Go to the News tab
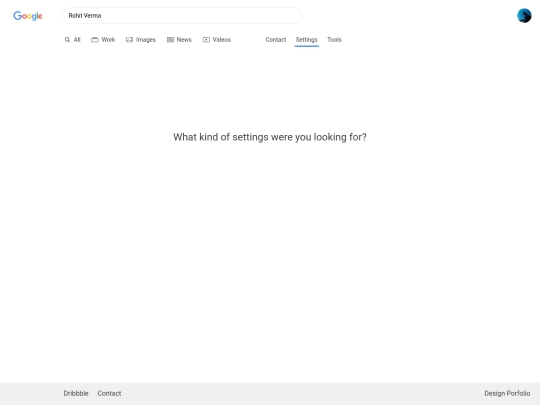Viewport: 540px width, 405px height. pos(179,40)
